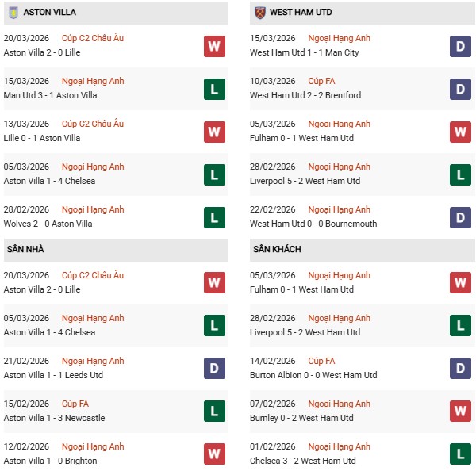Image resolution: width=476 pixels, height=471 pixels.
Task: Click the West Ham Utd club crest icon
Action: pos(259,13)
